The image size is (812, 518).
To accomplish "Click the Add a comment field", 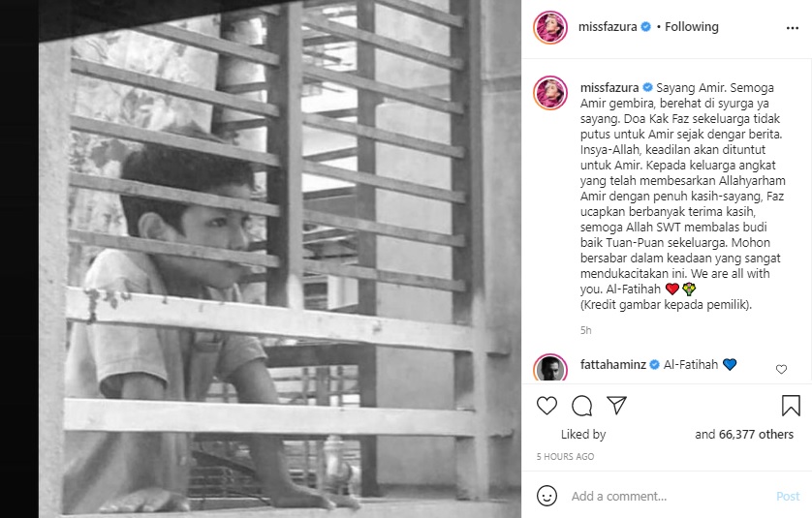I will point(668,497).
